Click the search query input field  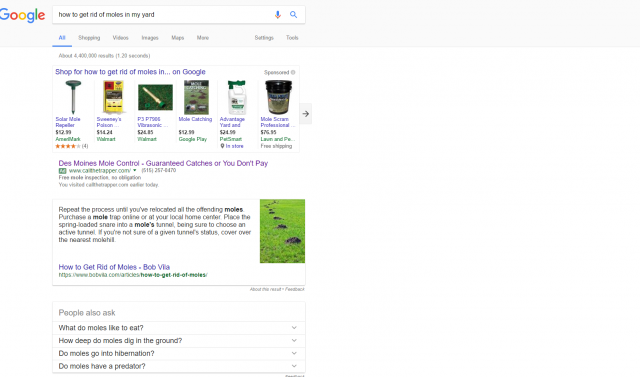(x=163, y=15)
